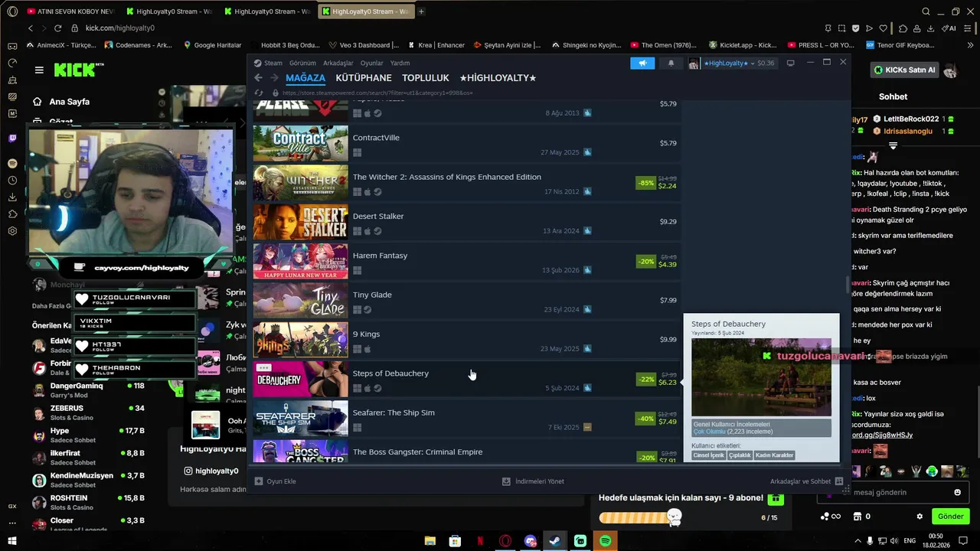Click KICKs Satın Al button
The width and height of the screenshot is (980, 551).
click(905, 70)
